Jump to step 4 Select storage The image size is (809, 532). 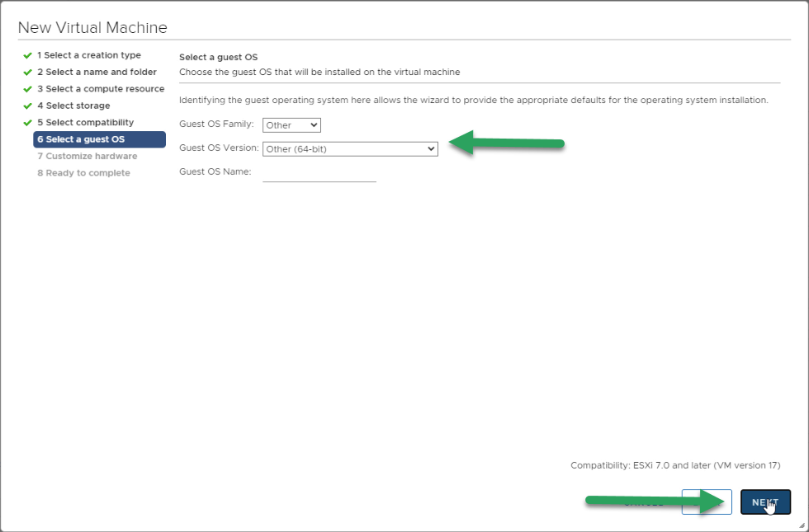tap(73, 106)
